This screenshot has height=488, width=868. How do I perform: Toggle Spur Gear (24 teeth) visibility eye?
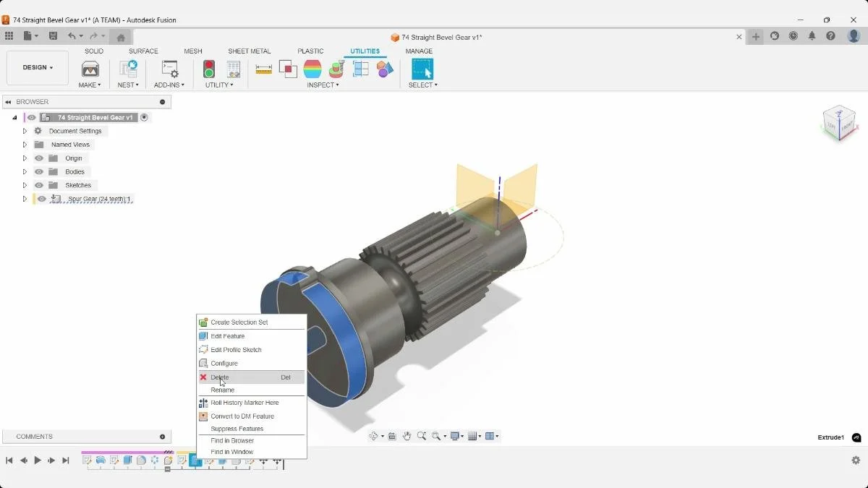(x=42, y=199)
